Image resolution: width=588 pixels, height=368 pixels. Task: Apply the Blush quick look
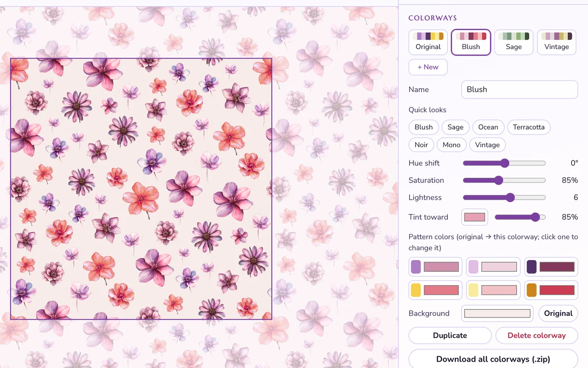pos(424,127)
